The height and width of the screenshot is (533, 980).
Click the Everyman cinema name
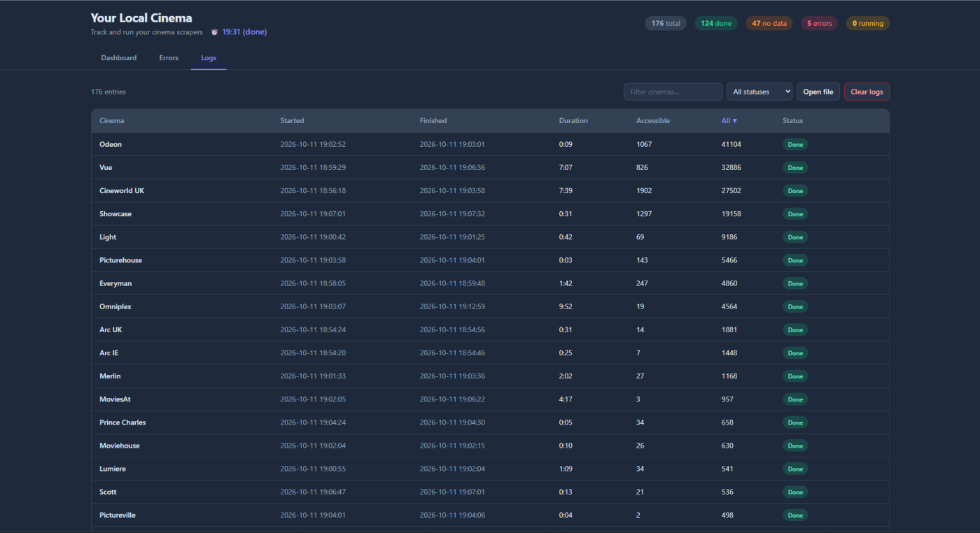click(x=115, y=283)
